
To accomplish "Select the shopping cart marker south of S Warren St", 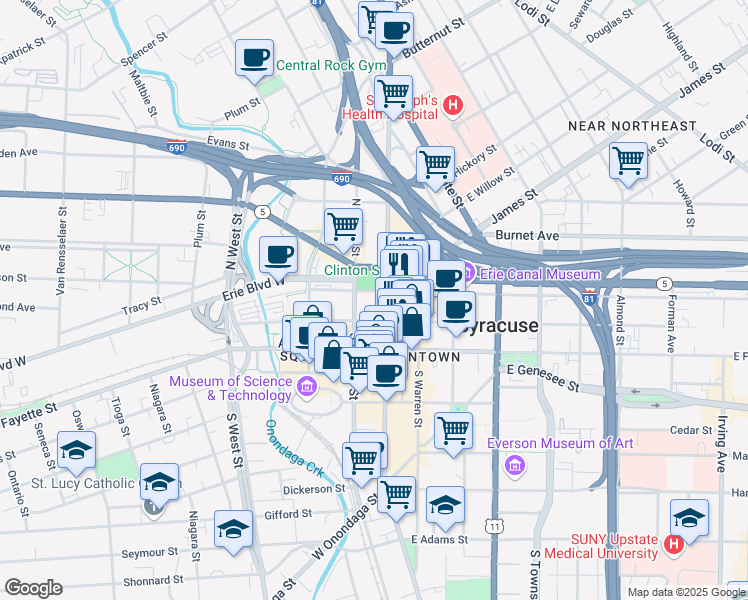I will point(453,434).
